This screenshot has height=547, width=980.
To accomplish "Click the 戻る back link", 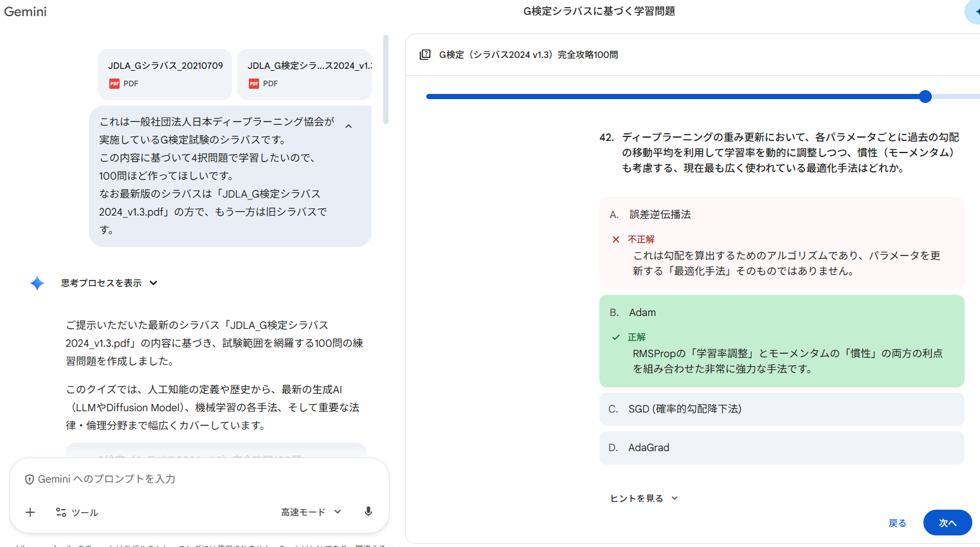I will click(x=897, y=523).
